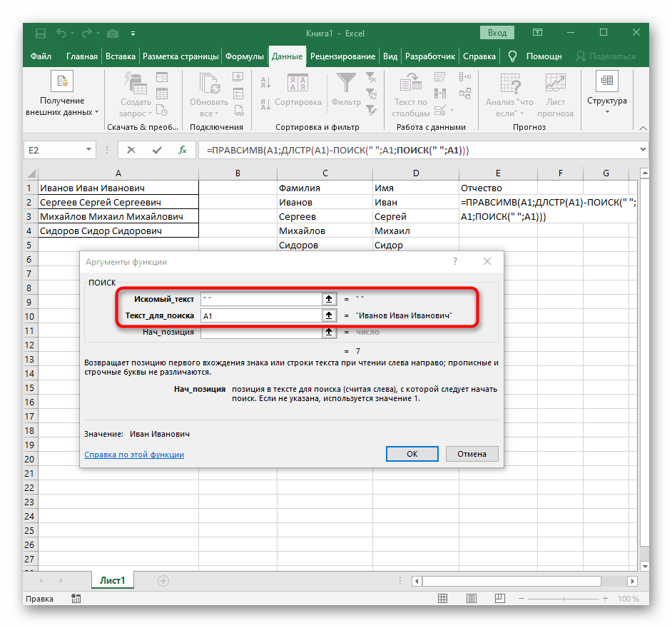Confirm formula with the checkmark icon
Viewport: 672px width, 628px height.
(x=157, y=150)
